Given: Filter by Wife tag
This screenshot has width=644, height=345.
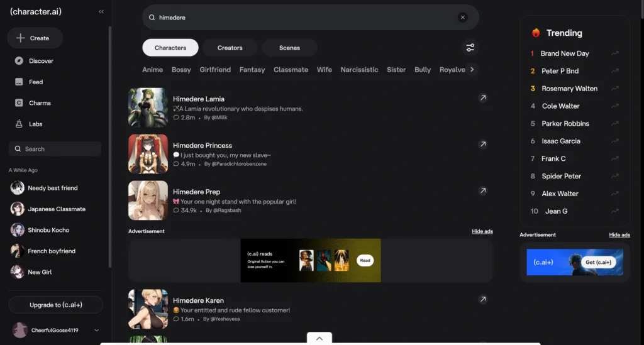Looking at the screenshot, I should click(325, 70).
